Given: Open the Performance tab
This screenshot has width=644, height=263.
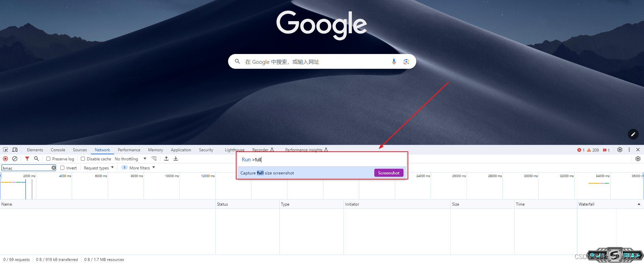Looking at the screenshot, I should click(x=129, y=150).
